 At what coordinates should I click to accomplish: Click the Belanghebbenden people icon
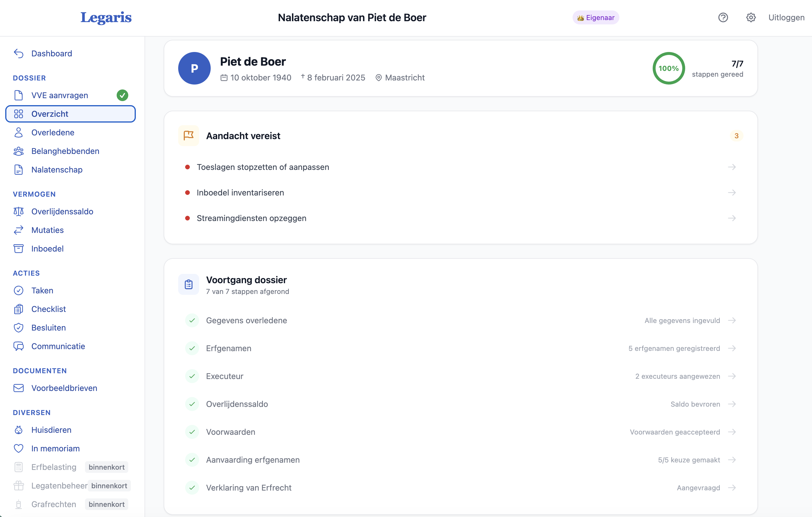coord(19,151)
